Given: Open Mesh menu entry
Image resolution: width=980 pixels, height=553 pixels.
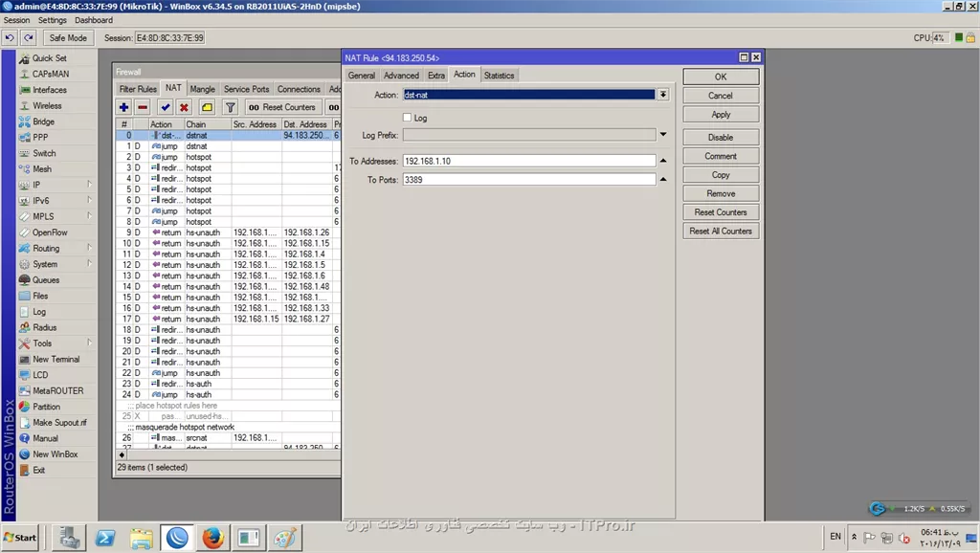Looking at the screenshot, I should (x=42, y=169).
